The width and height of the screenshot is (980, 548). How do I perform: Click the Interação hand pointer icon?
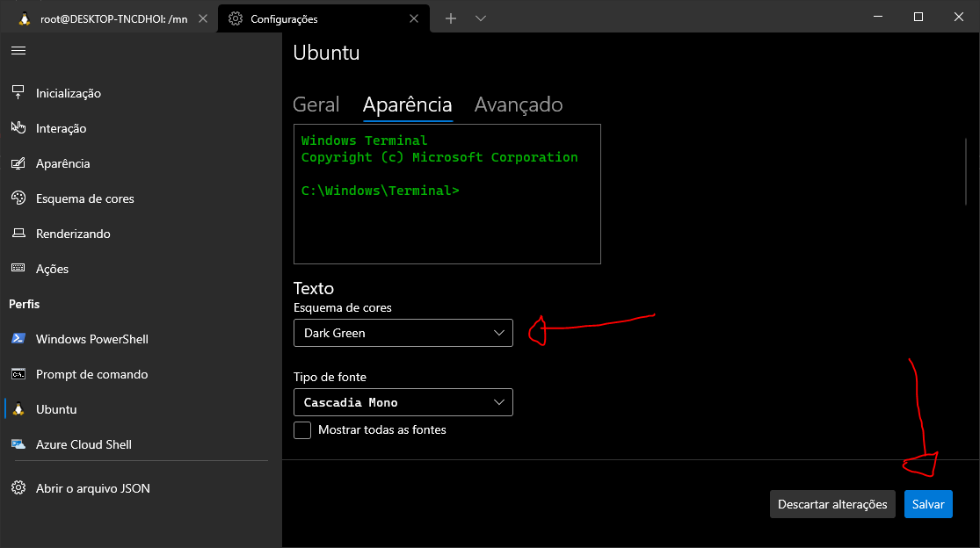click(18, 128)
